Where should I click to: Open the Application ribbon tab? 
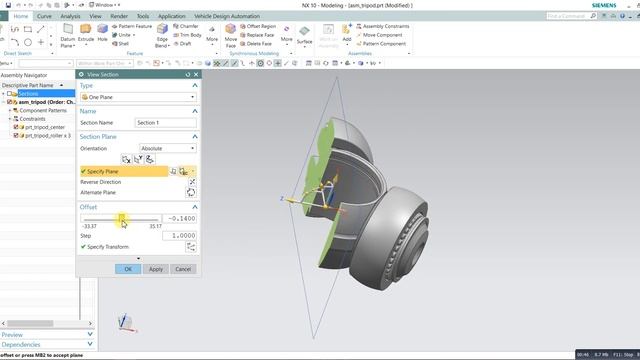point(172,16)
